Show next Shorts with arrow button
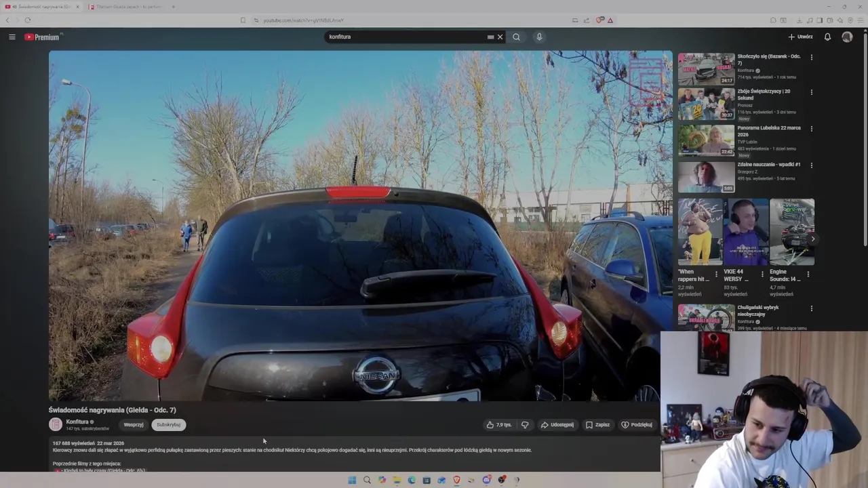The width and height of the screenshot is (868, 488). [x=812, y=239]
